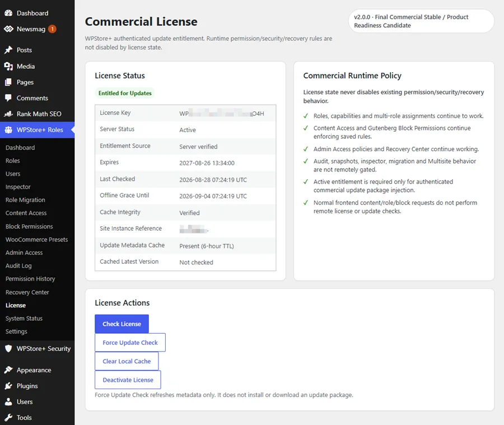
Task: Click the License Actions heading
Action: tap(122, 303)
